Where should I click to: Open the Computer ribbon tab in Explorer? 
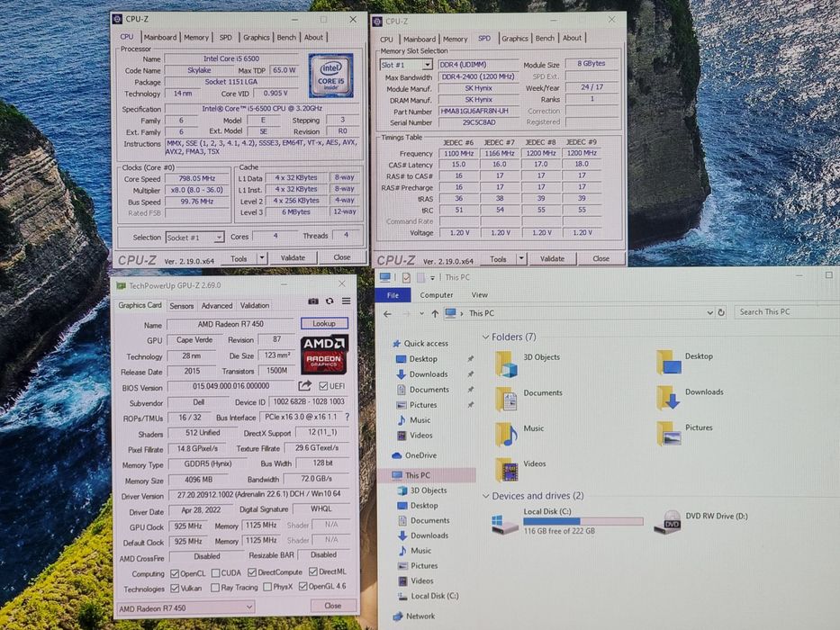point(436,294)
